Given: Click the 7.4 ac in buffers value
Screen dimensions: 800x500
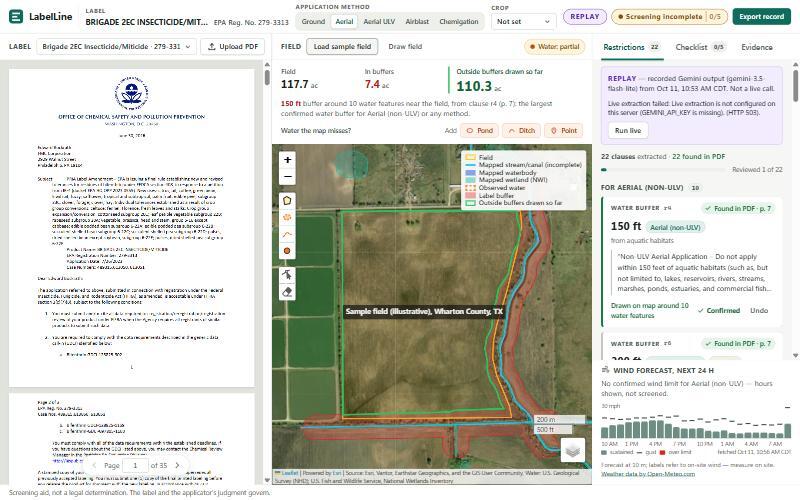Looking at the screenshot, I should point(377,84).
